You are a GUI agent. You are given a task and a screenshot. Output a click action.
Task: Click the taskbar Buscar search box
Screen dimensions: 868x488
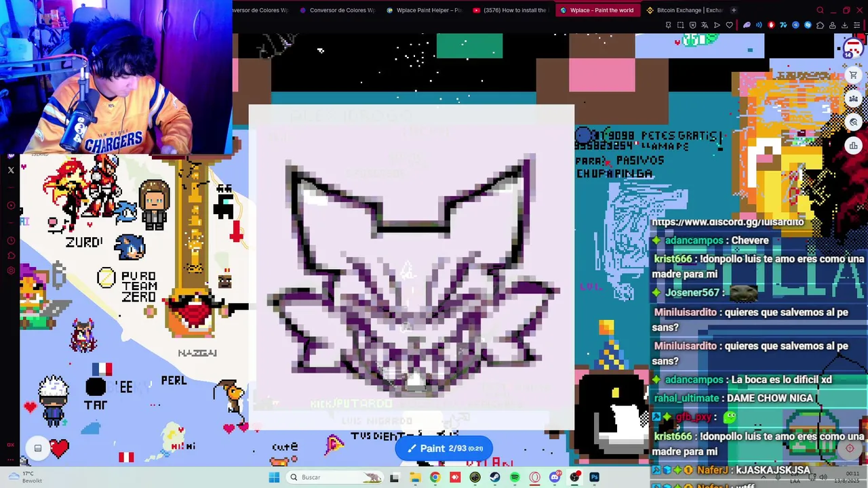[334, 477]
